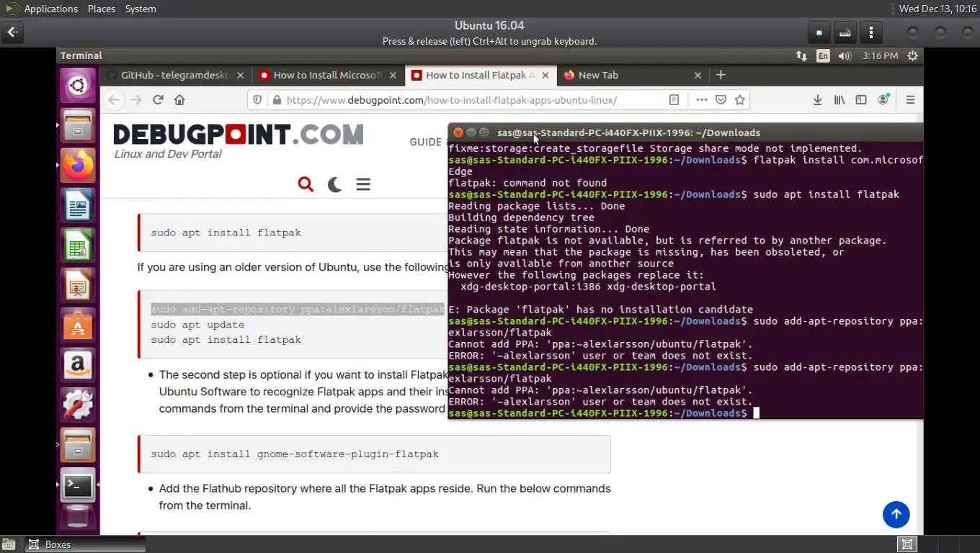The height and width of the screenshot is (553, 980).
Task: Open the Applications menu
Action: pos(50,9)
